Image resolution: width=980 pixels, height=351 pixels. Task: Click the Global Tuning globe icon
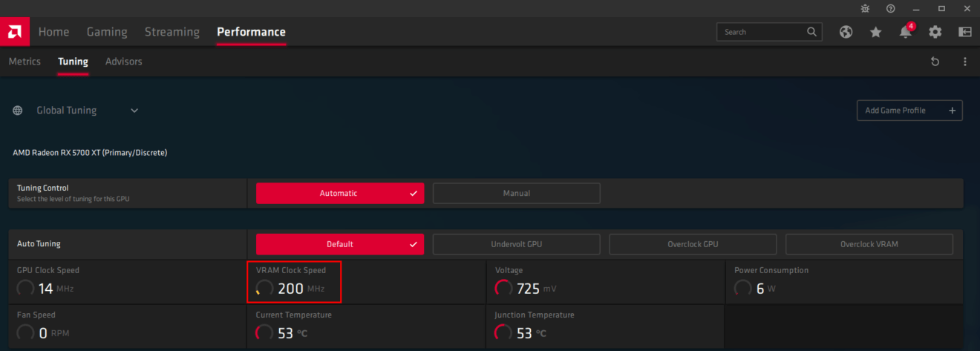(x=18, y=110)
